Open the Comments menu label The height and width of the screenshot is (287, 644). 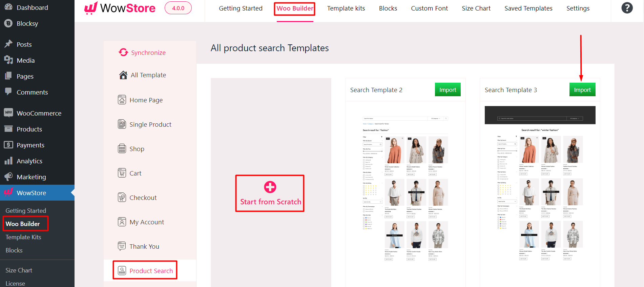(32, 92)
